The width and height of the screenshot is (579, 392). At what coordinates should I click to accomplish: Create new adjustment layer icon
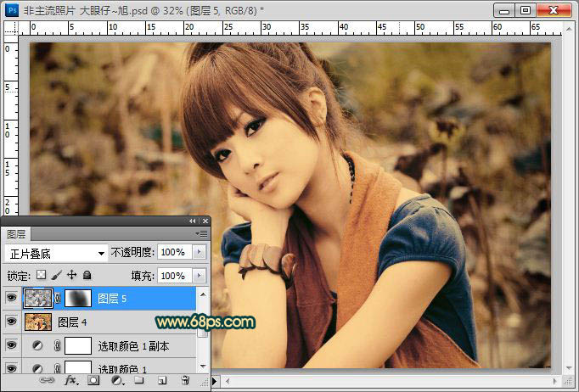(x=115, y=382)
